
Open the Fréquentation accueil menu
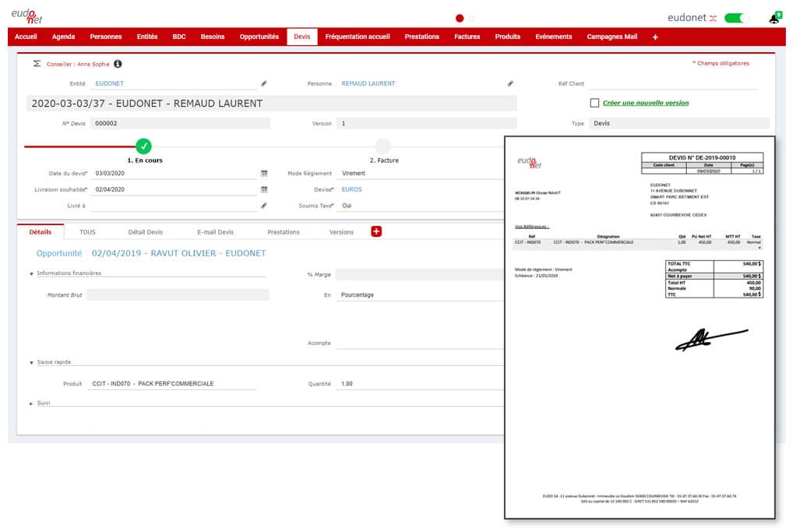click(357, 37)
